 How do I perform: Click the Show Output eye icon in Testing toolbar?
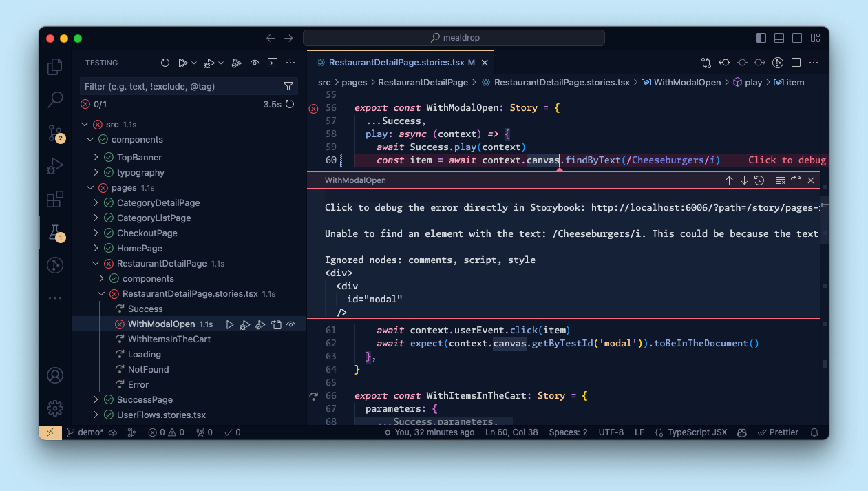click(x=254, y=63)
